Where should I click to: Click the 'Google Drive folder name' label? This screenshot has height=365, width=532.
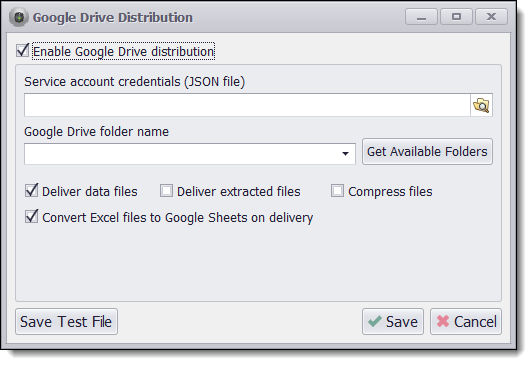(97, 132)
